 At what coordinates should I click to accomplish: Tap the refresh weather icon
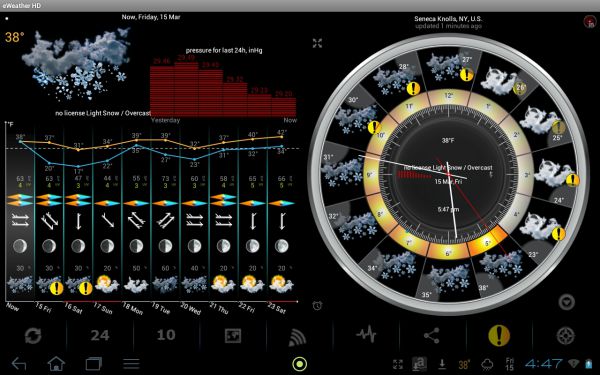(x=33, y=336)
